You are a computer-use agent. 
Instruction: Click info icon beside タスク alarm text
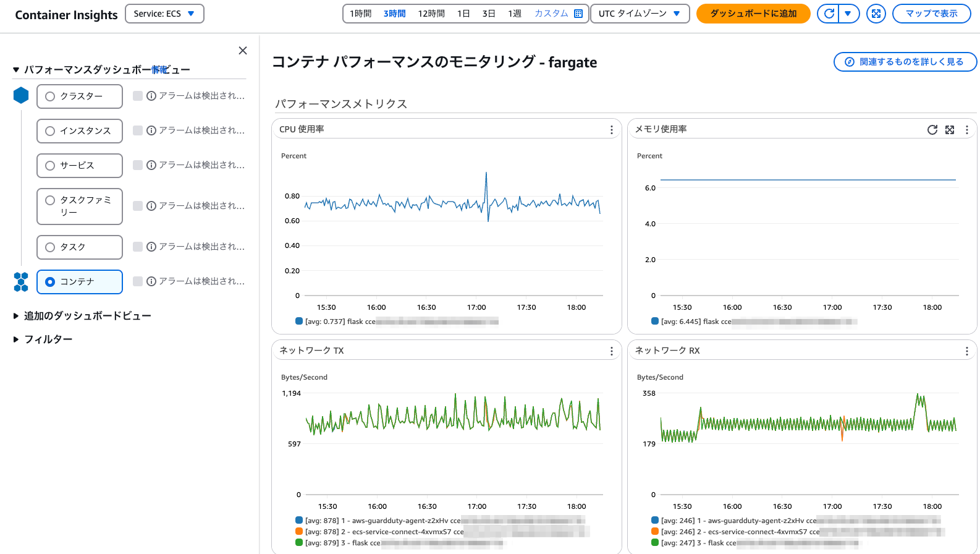click(151, 247)
